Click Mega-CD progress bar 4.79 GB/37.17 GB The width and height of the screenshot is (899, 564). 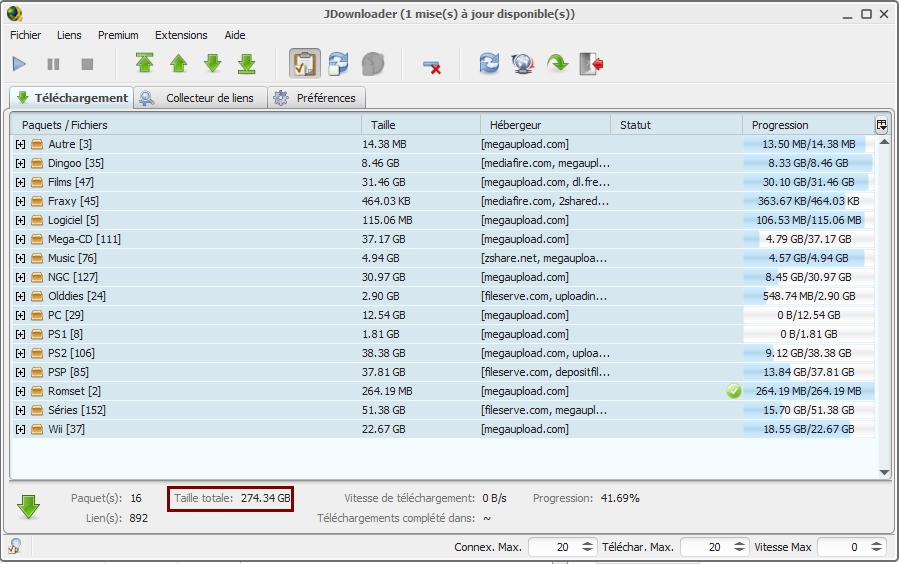[809, 239]
